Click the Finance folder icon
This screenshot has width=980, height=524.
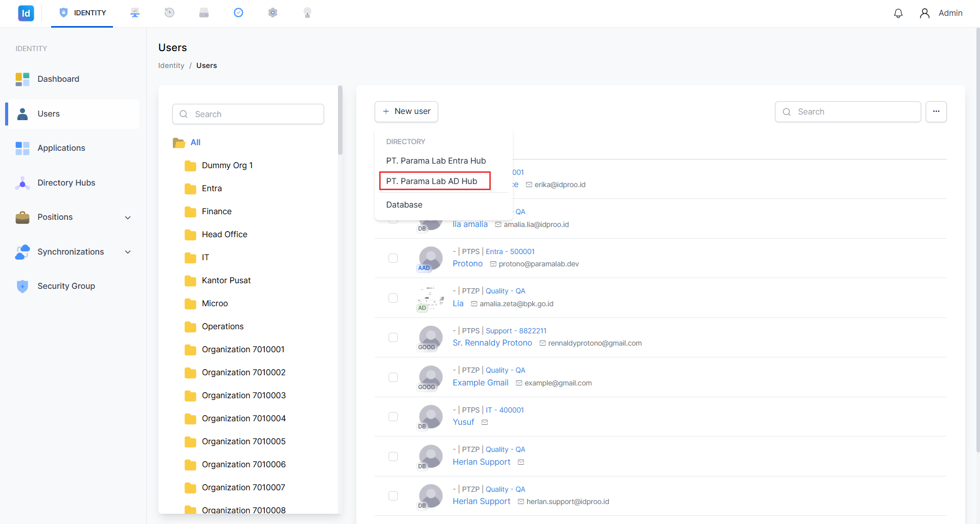pos(190,212)
